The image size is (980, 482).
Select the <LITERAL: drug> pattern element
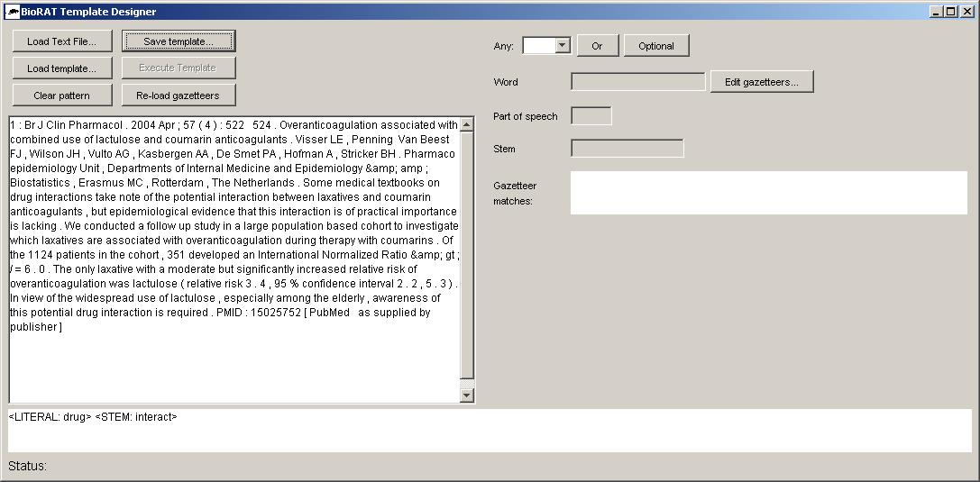point(50,417)
